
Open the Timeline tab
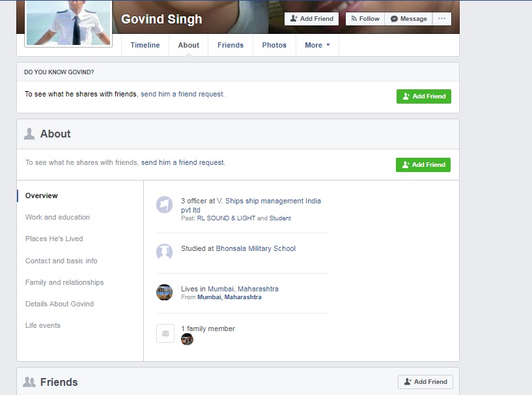point(145,45)
